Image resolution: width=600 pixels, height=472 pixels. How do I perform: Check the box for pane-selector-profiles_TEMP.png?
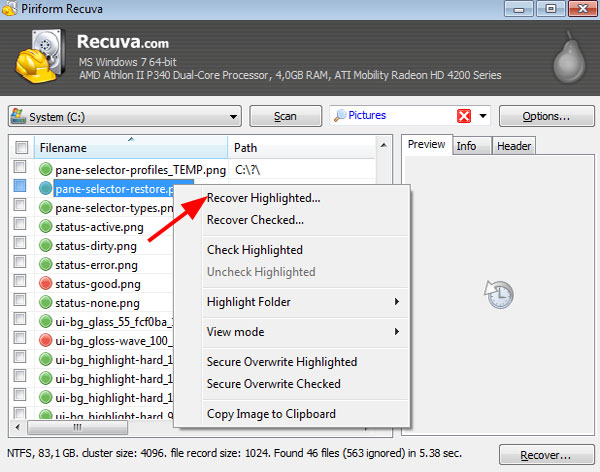(x=20, y=167)
